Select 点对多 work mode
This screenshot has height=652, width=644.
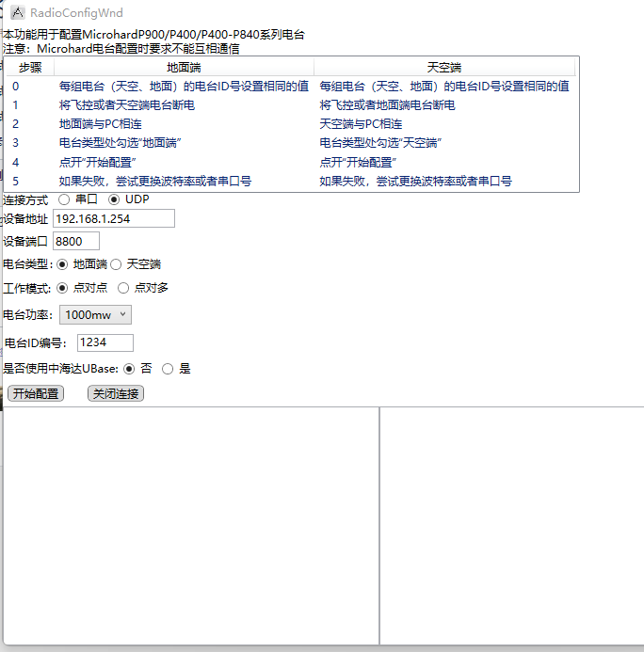123,288
